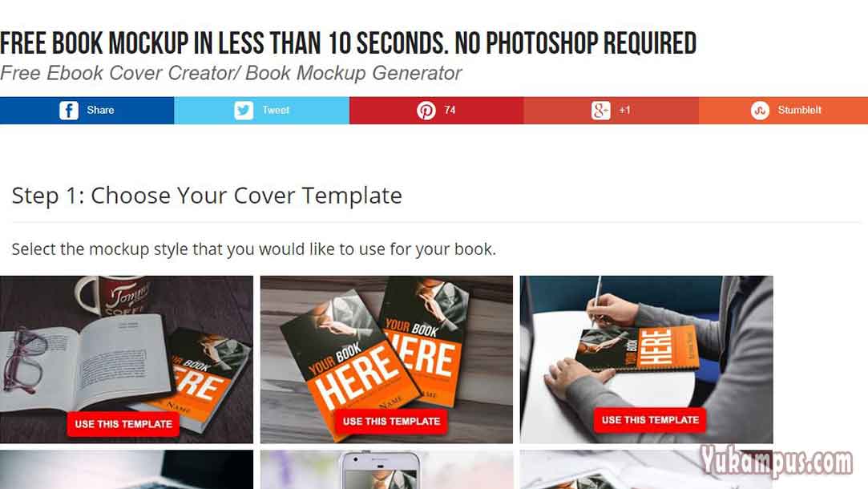The height and width of the screenshot is (489, 868).
Task: Click the Pinterest 74 count
Action: [x=450, y=110]
